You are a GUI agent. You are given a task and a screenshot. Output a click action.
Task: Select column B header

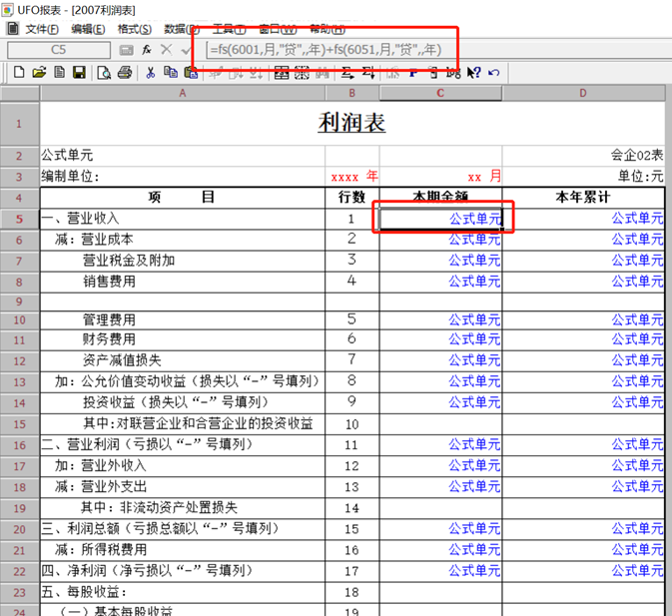click(x=352, y=93)
